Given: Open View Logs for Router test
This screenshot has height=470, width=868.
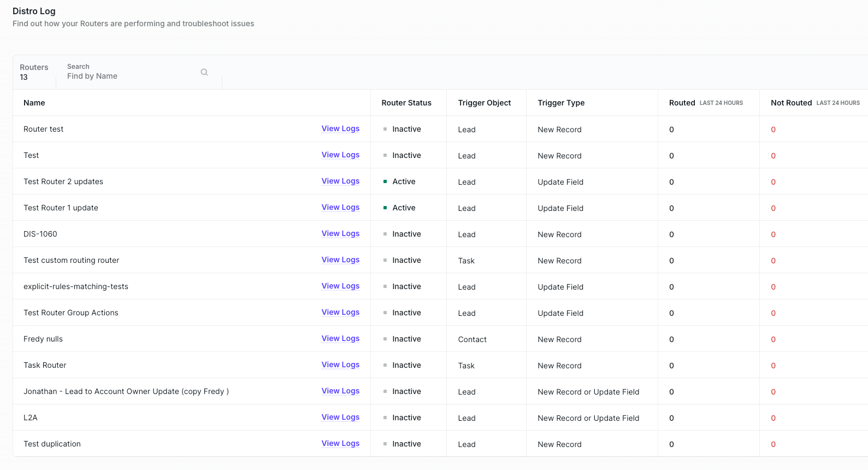Looking at the screenshot, I should pos(340,128).
